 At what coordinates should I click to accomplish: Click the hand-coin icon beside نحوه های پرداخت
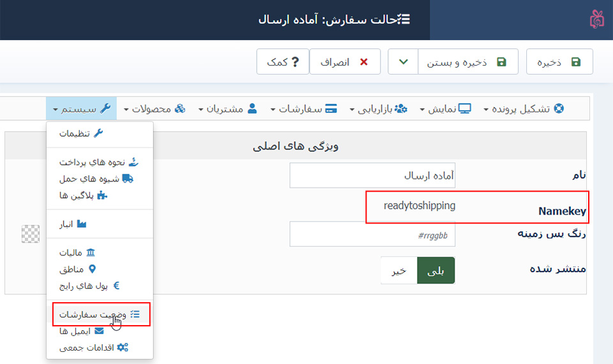pos(133,162)
